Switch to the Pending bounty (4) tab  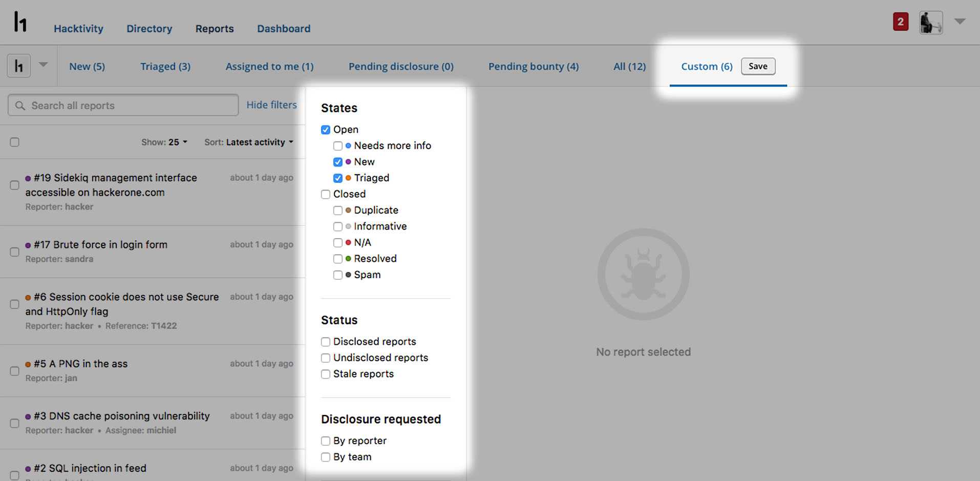tap(533, 67)
